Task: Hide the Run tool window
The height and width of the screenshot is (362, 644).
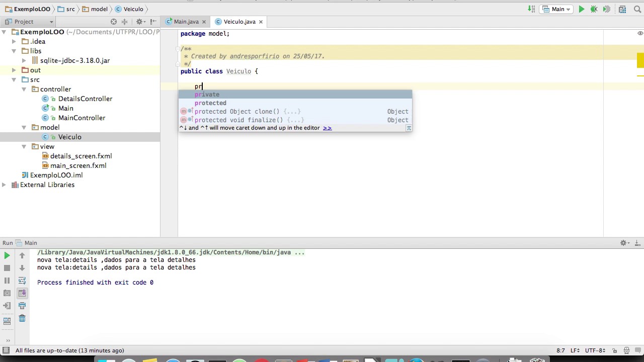Action: [x=637, y=243]
